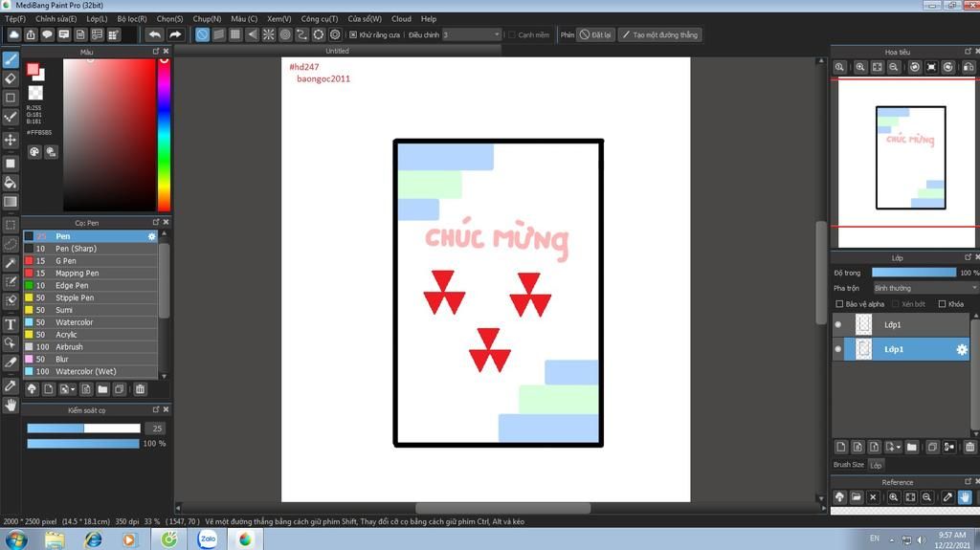
Task: Select the Eraser tool
Action: click(11, 78)
